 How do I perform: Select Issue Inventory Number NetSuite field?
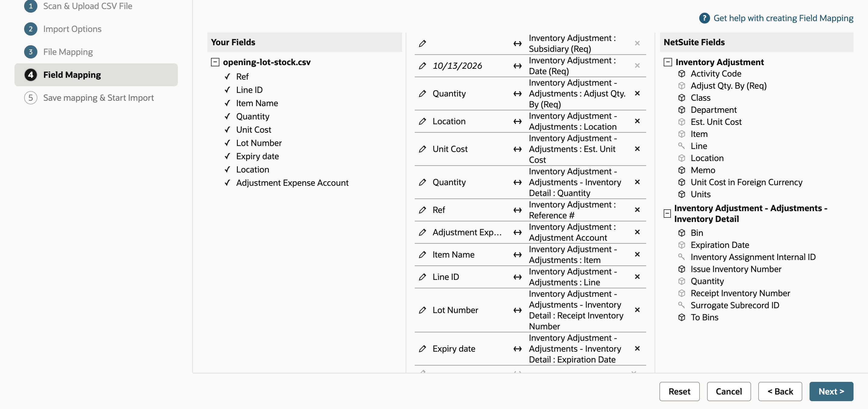pyautogui.click(x=736, y=269)
